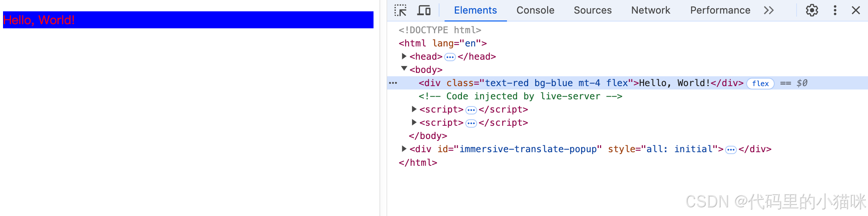868x216 pixels.
Task: Switch to the Network tab
Action: coord(651,10)
